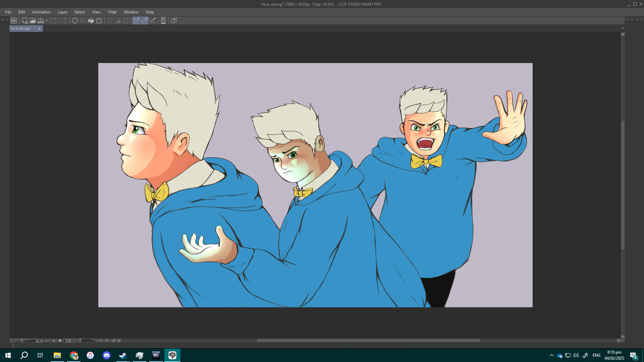Zoom in with the plus button
644x362 pixels.
click(54, 341)
